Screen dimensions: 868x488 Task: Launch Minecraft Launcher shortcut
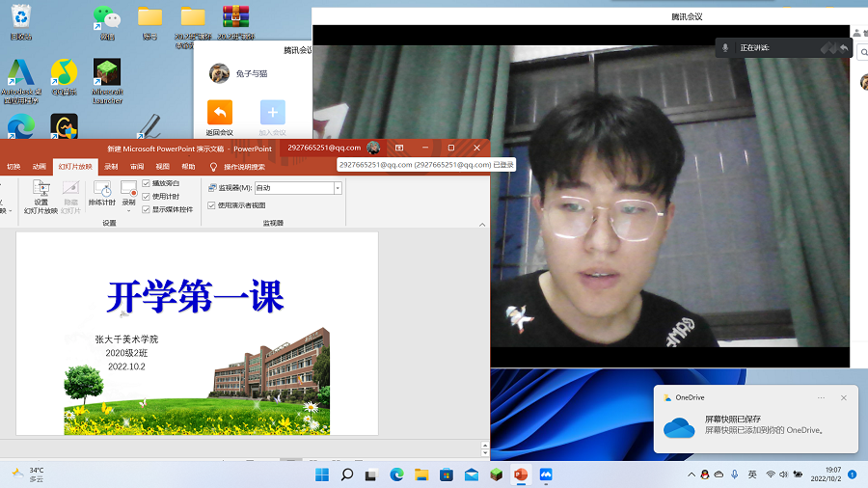(107, 81)
